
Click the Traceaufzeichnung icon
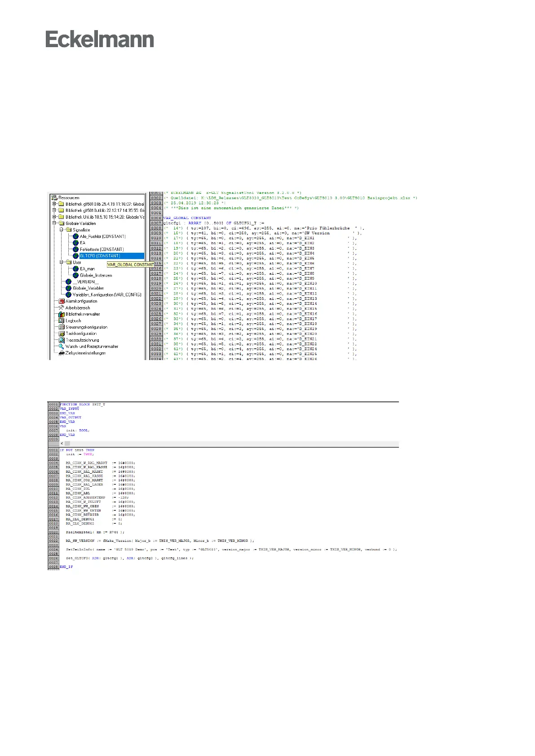(62, 340)
